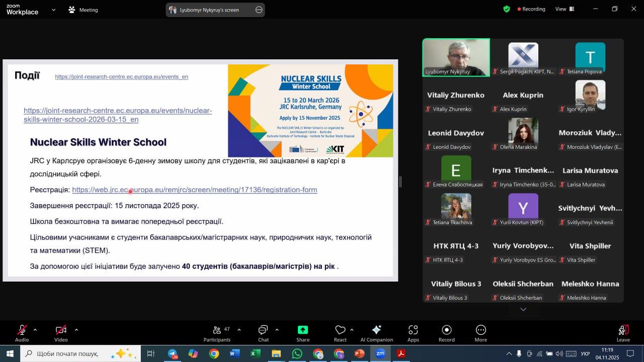The width and height of the screenshot is (644, 362).
Task: Open the More options menu
Action: coord(480,333)
